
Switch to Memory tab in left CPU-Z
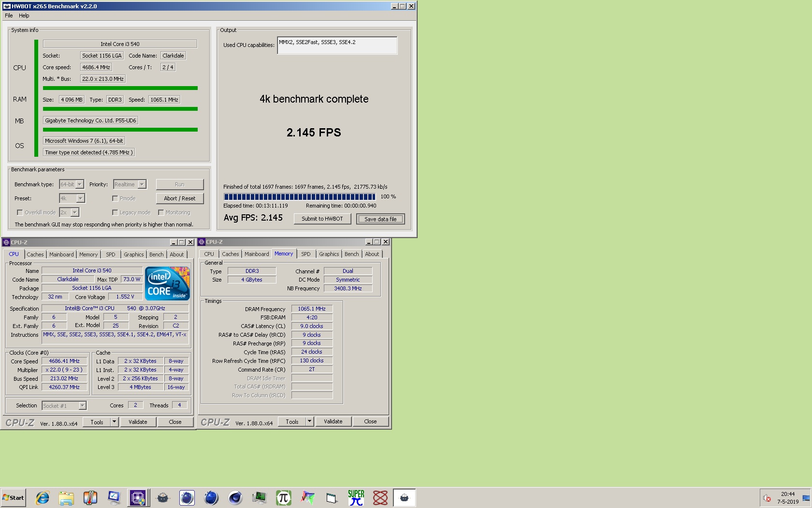88,254
